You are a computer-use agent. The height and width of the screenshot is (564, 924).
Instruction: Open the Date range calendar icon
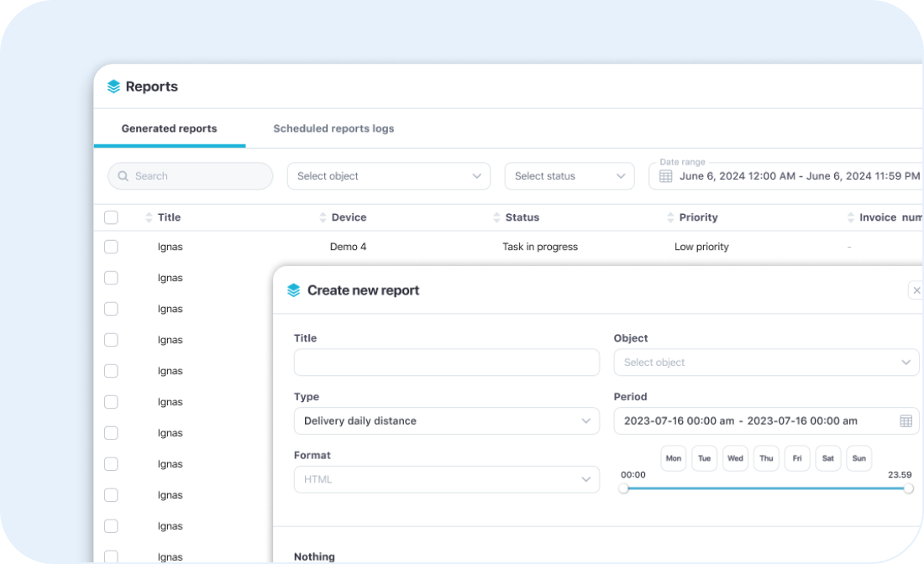(665, 176)
